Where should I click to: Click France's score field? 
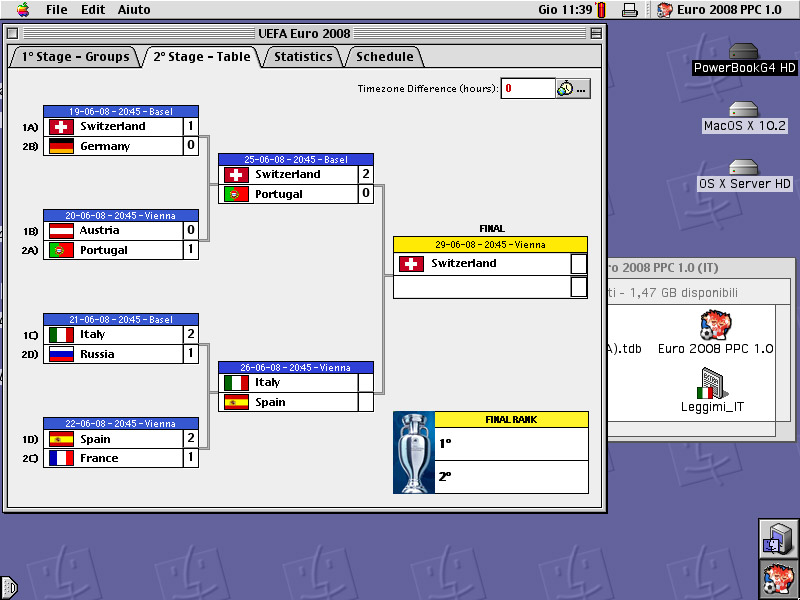tap(191, 458)
